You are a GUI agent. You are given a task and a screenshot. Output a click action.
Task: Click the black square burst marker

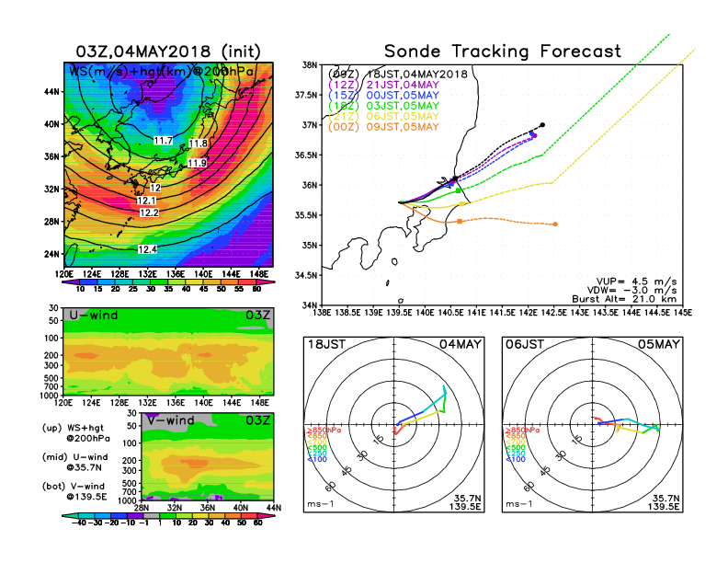coord(455,178)
